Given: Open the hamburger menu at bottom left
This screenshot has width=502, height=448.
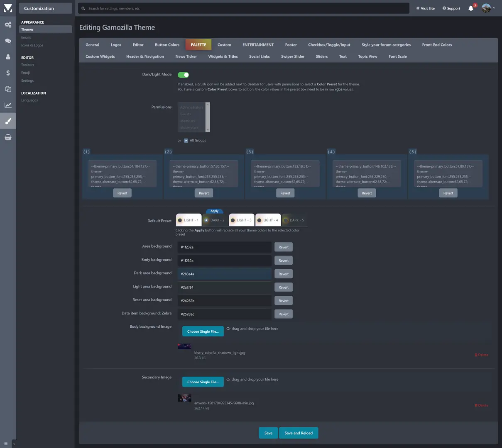Looking at the screenshot, I should [x=5, y=443].
